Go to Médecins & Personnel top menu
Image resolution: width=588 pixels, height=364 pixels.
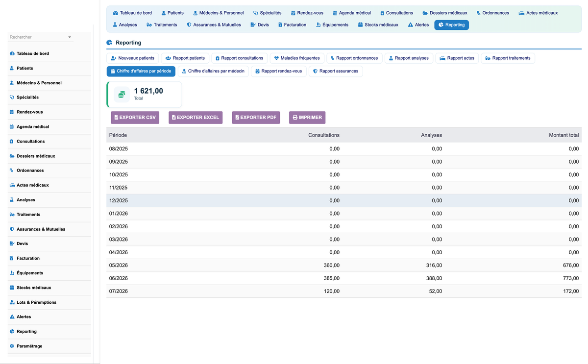[218, 13]
